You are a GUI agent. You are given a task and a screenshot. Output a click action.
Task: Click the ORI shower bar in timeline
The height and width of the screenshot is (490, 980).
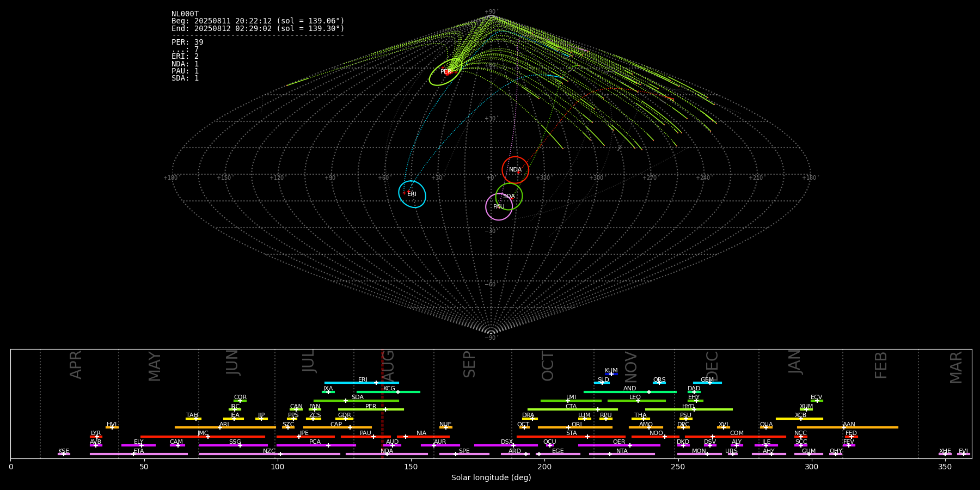coord(575,427)
